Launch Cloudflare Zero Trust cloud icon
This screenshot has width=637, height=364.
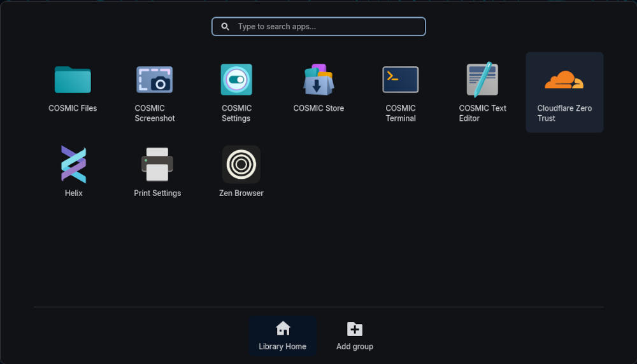(564, 80)
